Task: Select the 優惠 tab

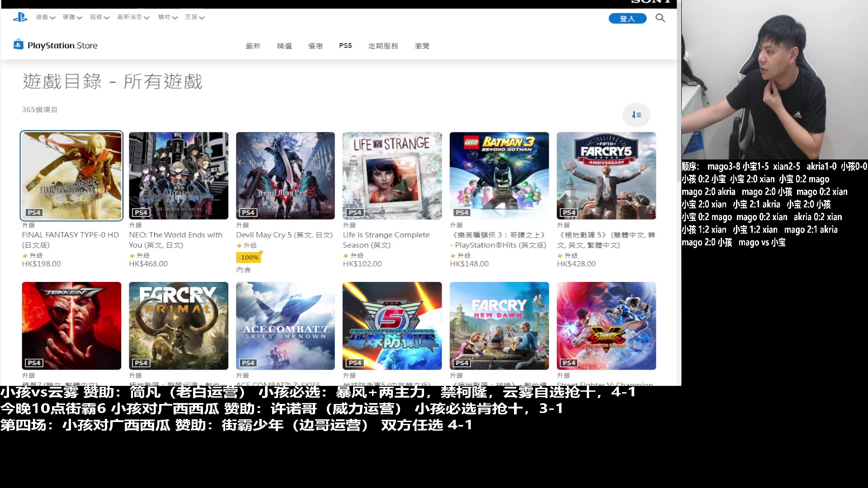Action: 315,46
